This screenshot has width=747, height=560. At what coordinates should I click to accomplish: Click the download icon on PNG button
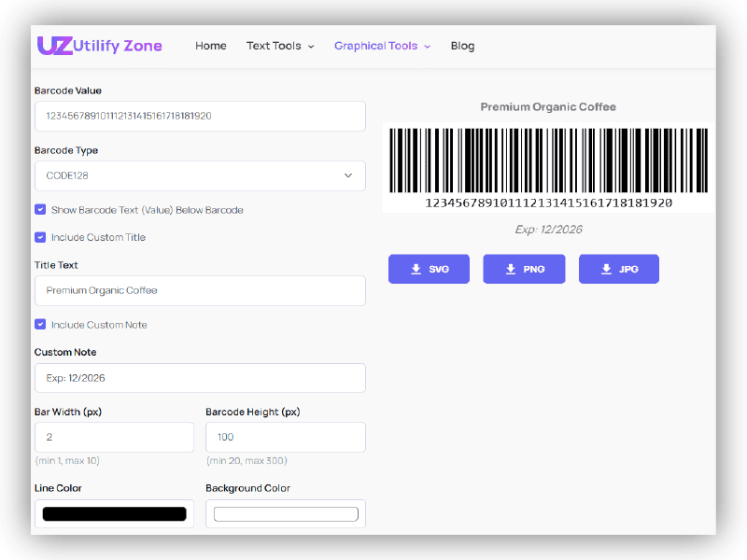click(x=510, y=269)
